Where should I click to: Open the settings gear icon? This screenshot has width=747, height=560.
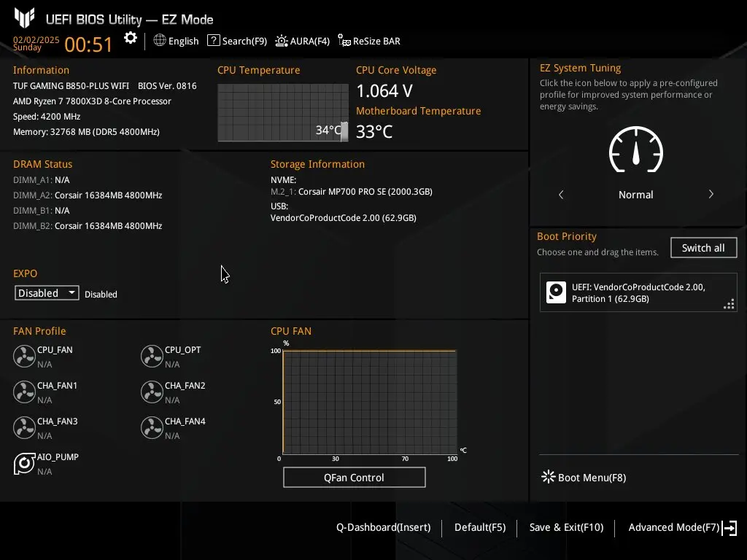[130, 38]
